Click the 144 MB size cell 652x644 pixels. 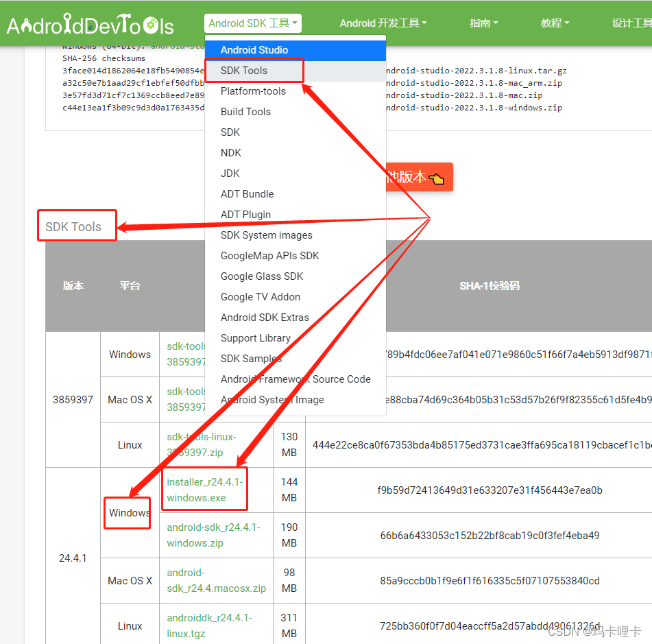289,490
